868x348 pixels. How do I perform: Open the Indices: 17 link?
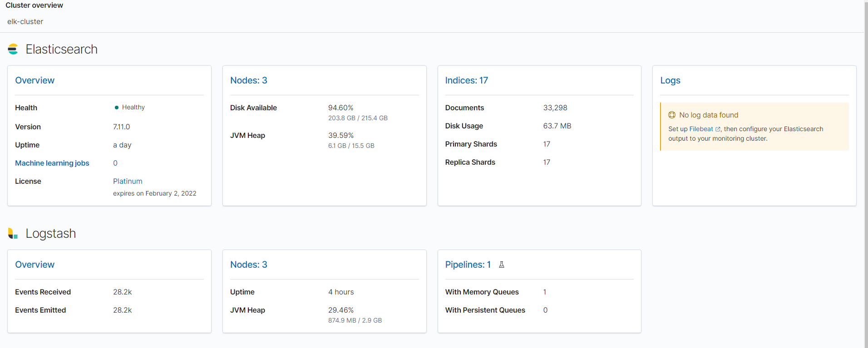point(467,80)
